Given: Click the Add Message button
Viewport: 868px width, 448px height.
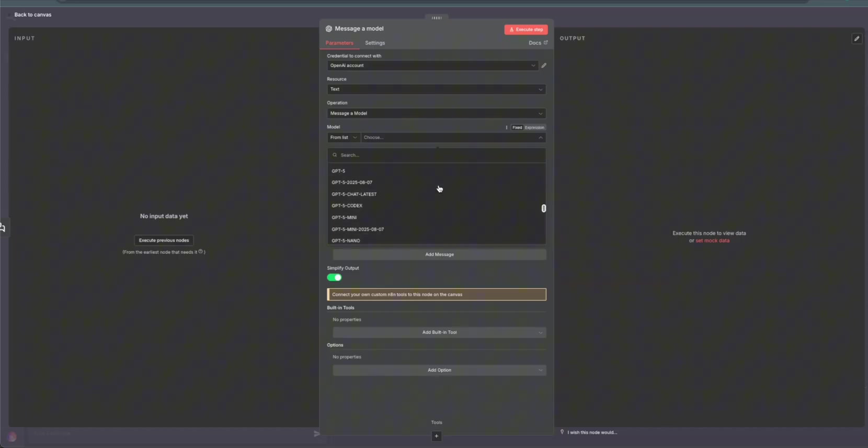Looking at the screenshot, I should pyautogui.click(x=439, y=254).
